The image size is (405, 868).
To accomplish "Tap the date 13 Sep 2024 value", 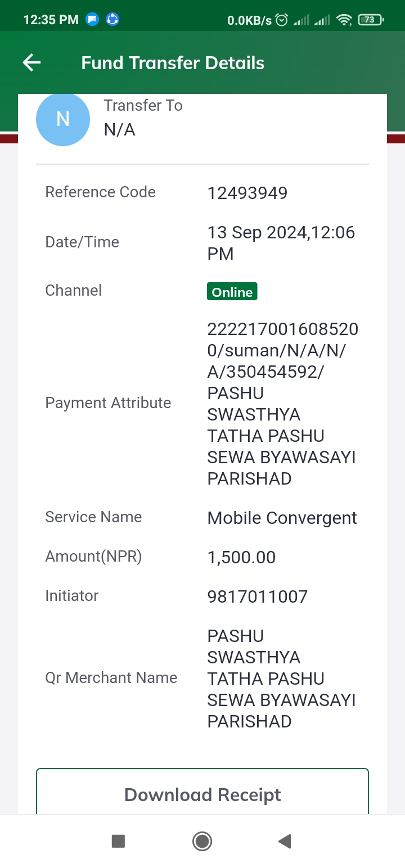I will click(x=281, y=243).
